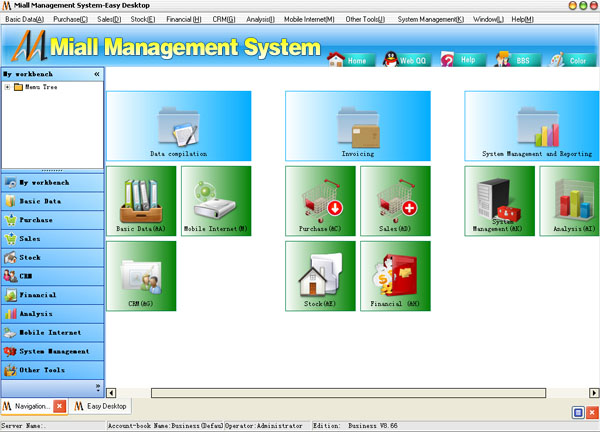Click blue restore button at bottom right
600x432 pixels.
(578, 412)
